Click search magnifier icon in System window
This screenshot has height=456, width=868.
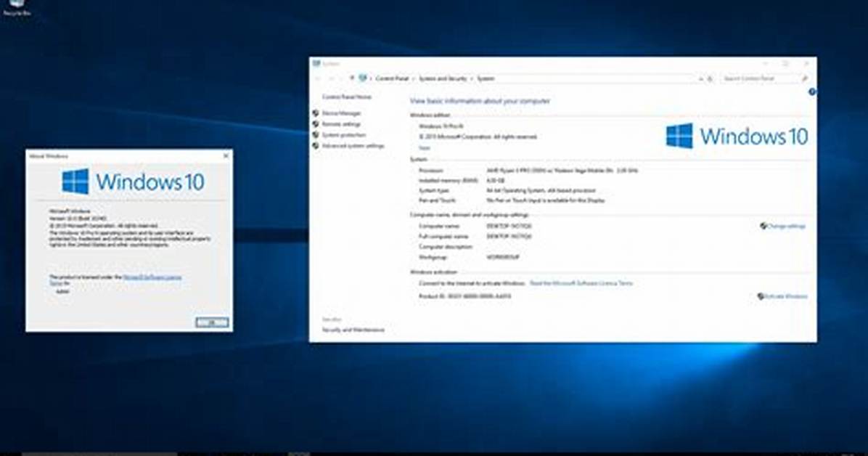click(805, 78)
